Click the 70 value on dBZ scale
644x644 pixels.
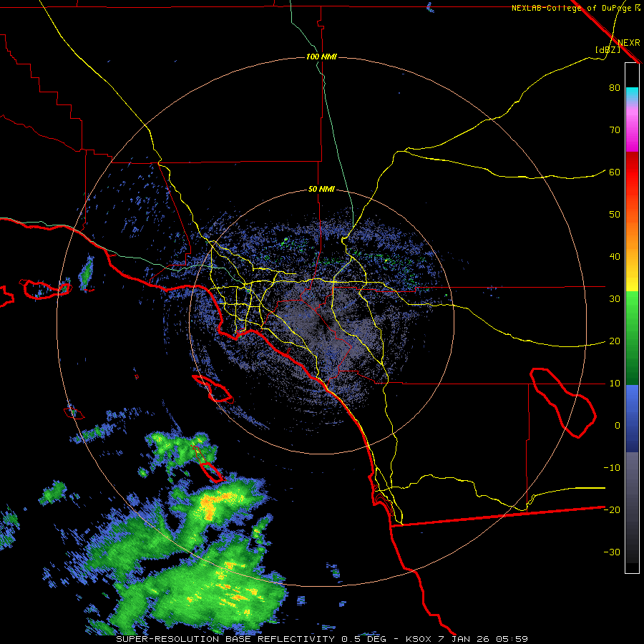click(615, 130)
